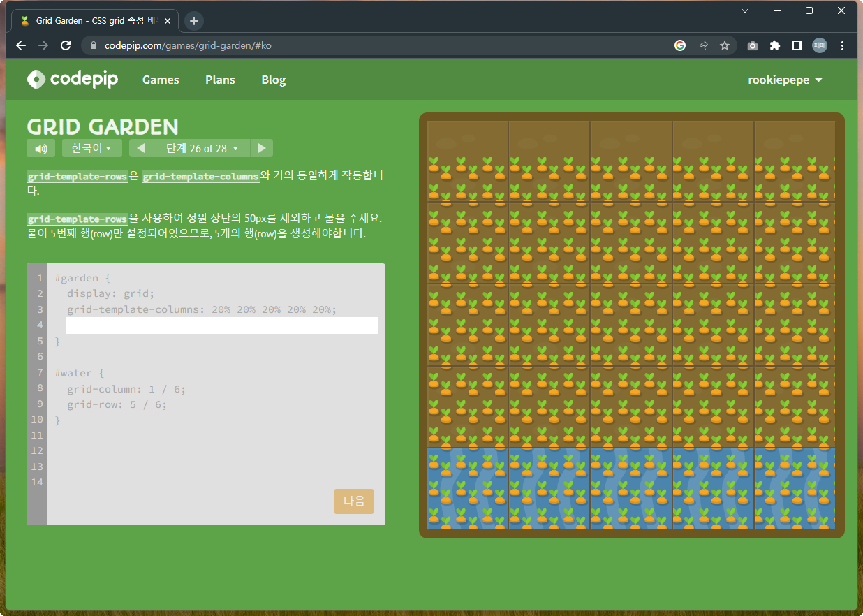Click browser back arrow

21,45
